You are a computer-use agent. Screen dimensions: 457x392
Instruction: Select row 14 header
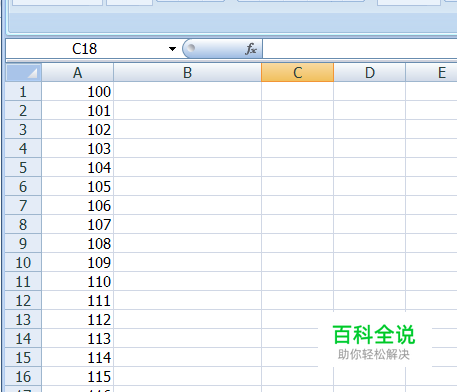pyautogui.click(x=23, y=338)
